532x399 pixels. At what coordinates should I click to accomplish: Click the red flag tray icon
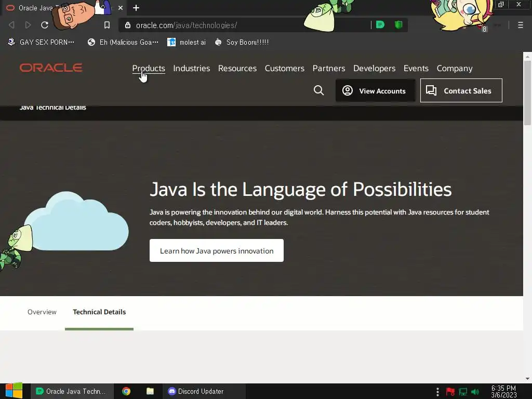[x=450, y=392]
